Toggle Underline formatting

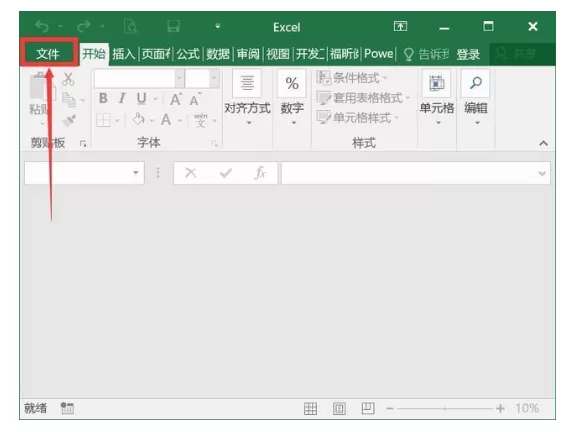tap(141, 98)
